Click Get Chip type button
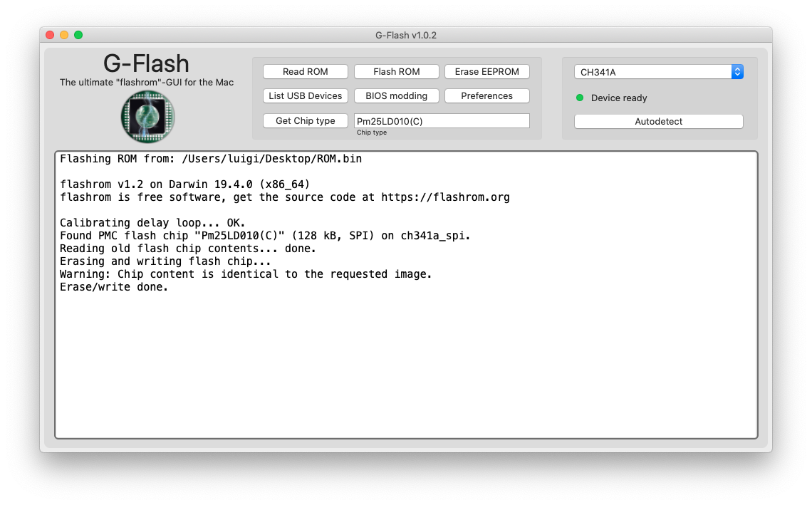Image resolution: width=812 pixels, height=505 pixels. pos(305,120)
